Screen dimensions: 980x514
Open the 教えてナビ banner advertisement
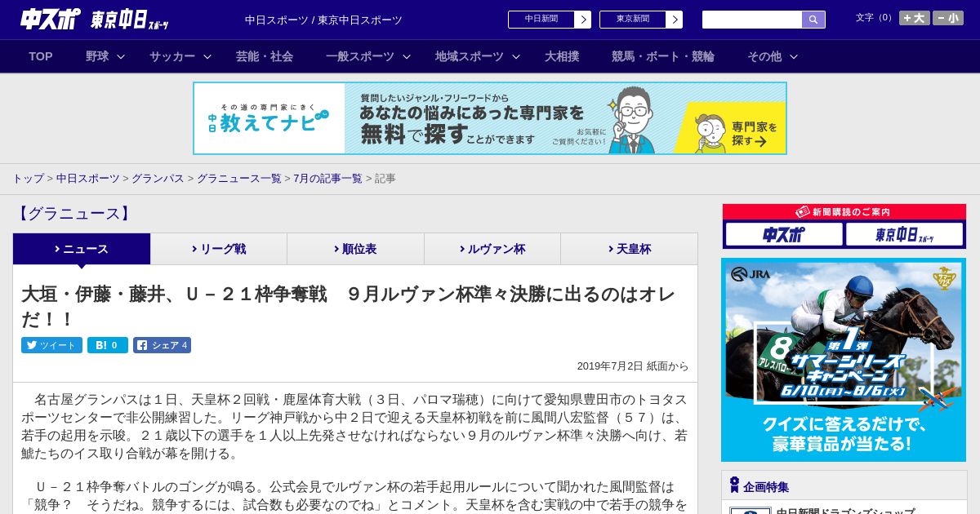click(x=490, y=118)
